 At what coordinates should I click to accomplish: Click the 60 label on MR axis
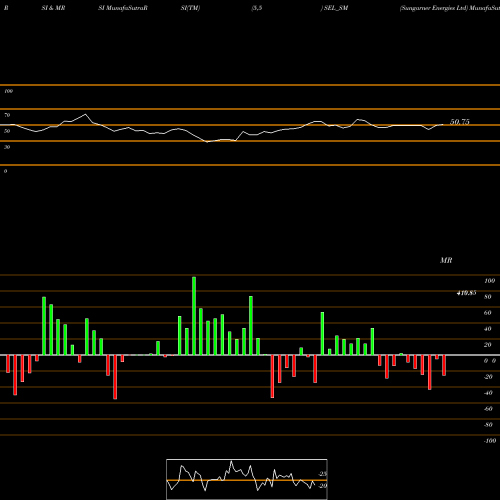(488, 313)
